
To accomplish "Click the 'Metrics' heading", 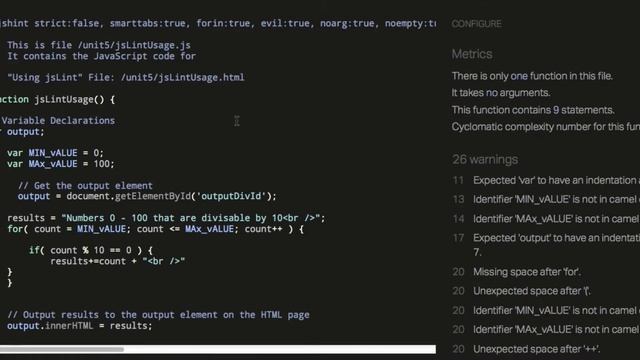I will [472, 54].
